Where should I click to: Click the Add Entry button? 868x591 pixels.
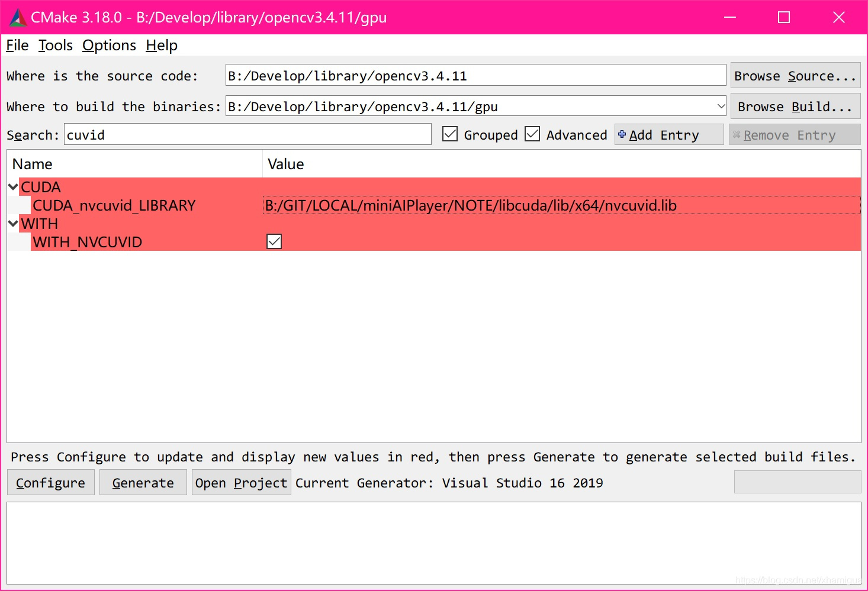(x=669, y=135)
